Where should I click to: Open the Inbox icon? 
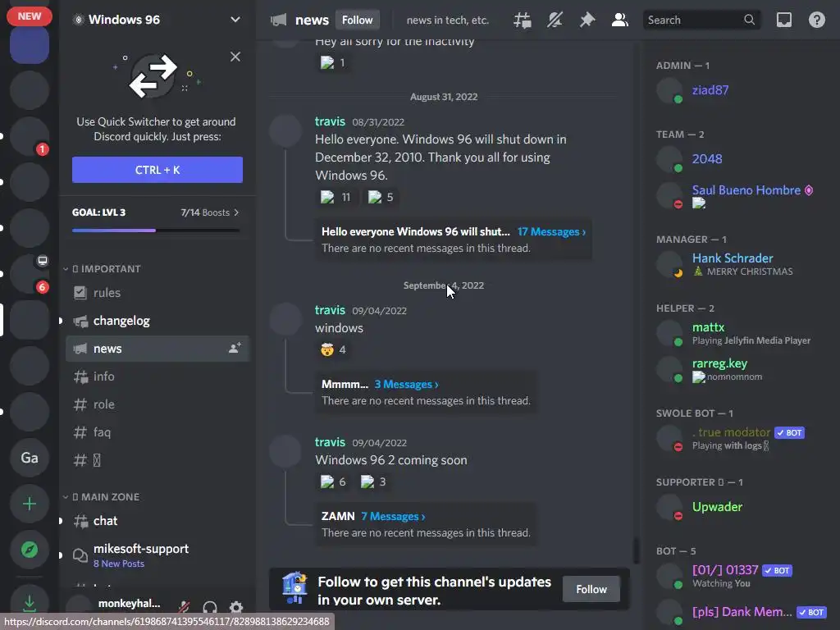783,21
